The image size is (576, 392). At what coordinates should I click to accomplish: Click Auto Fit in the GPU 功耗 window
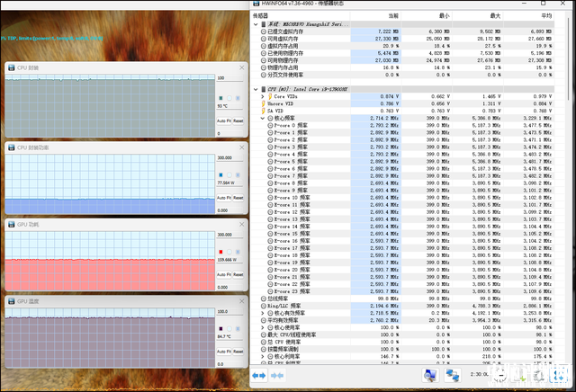point(224,274)
